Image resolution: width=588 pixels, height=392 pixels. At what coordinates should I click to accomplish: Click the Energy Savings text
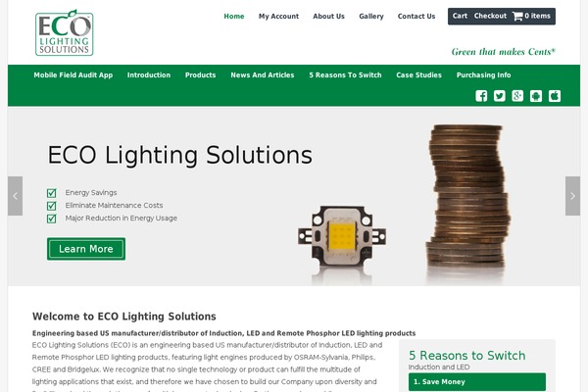coord(91,192)
